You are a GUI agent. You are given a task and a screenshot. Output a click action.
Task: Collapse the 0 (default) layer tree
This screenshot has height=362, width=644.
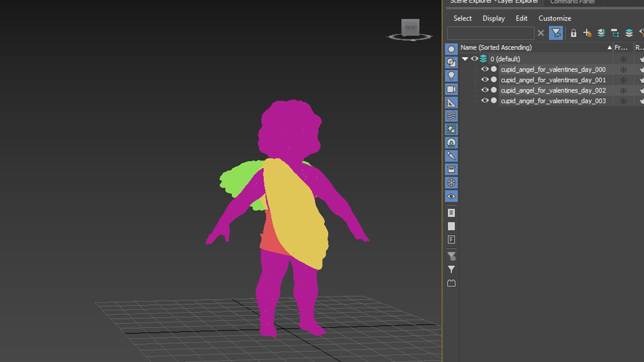click(465, 59)
